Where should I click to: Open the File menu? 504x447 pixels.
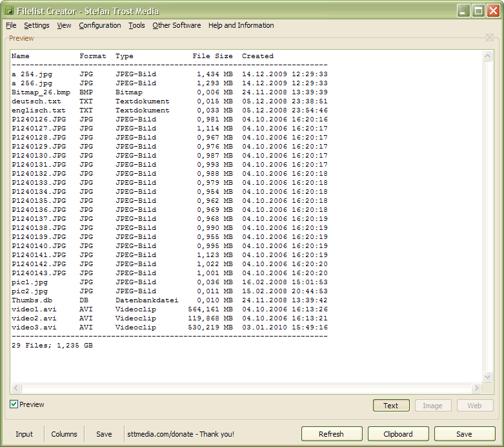pyautogui.click(x=11, y=25)
